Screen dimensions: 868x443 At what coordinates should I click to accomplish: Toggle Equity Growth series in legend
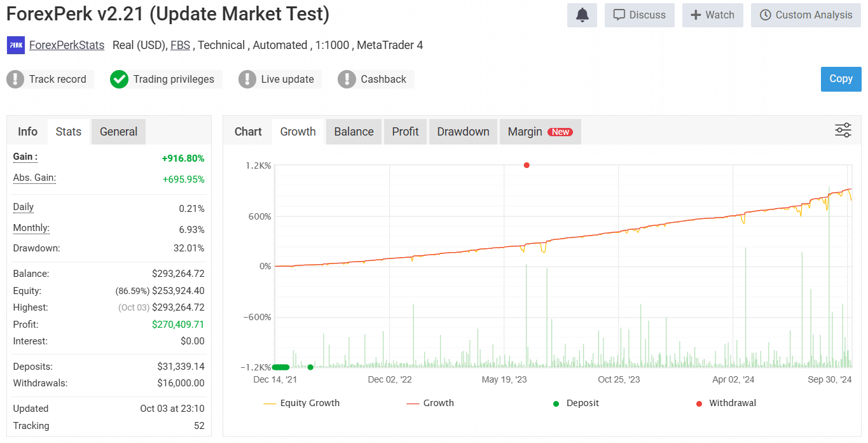point(302,403)
